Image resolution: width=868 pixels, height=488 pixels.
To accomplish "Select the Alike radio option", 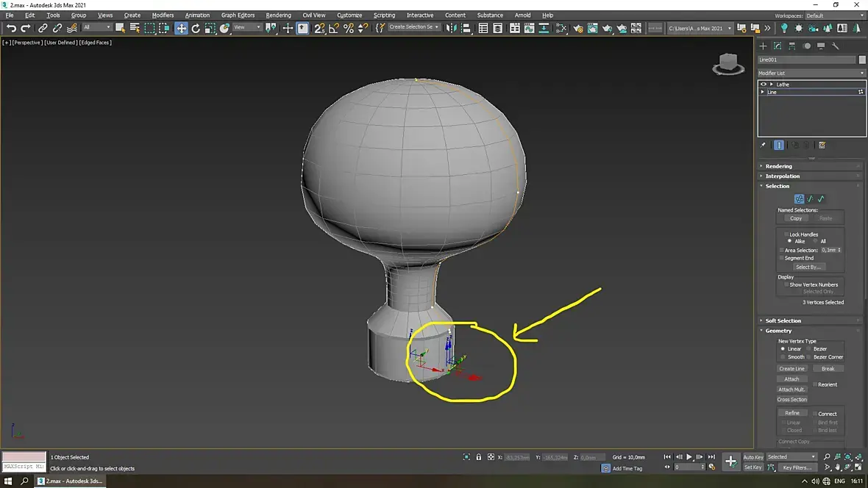I will 789,241.
